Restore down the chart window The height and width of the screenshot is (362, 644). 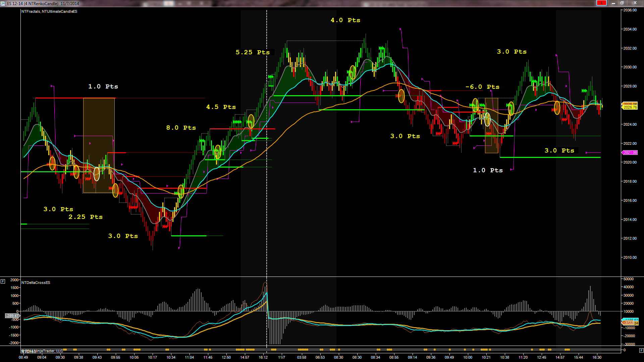click(x=622, y=3)
